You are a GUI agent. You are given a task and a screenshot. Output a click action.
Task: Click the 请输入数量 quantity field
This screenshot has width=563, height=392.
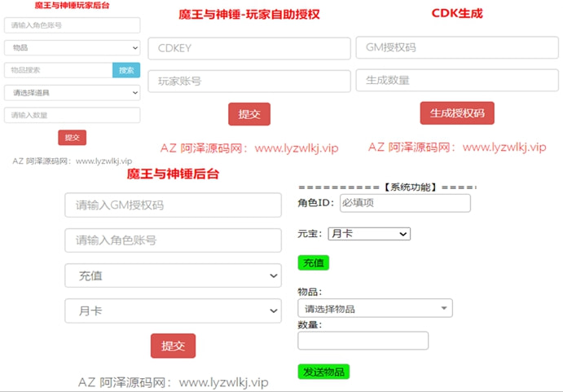pyautogui.click(x=72, y=116)
